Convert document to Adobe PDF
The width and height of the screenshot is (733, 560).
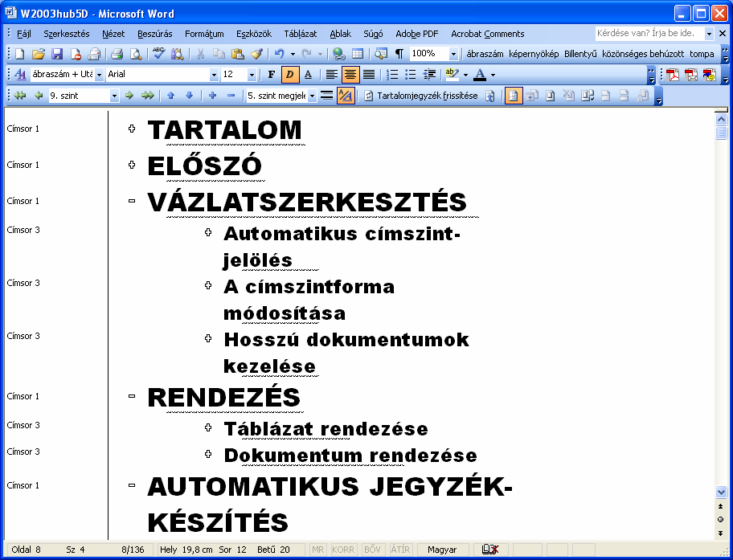click(673, 75)
